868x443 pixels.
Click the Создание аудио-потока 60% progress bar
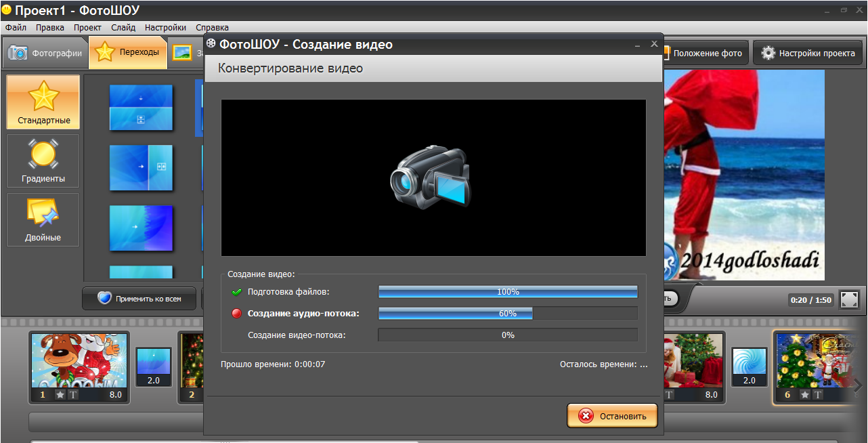click(x=508, y=313)
